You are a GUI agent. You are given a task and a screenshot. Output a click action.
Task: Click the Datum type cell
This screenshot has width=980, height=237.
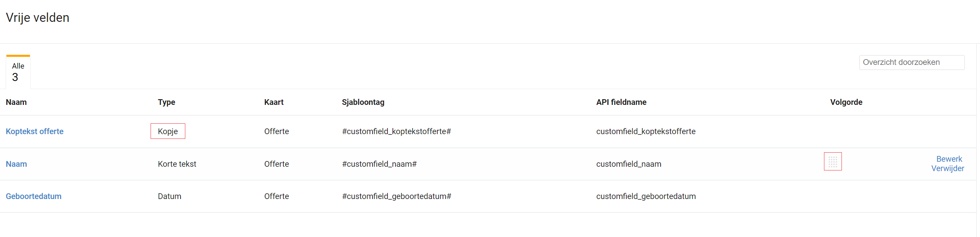[169, 196]
